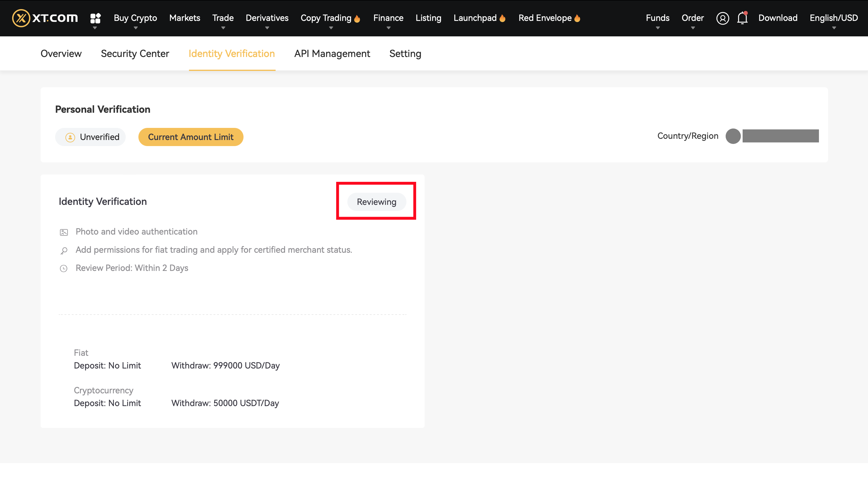868x497 pixels.
Task: Click the Current Amount Limit button
Action: coord(190,137)
